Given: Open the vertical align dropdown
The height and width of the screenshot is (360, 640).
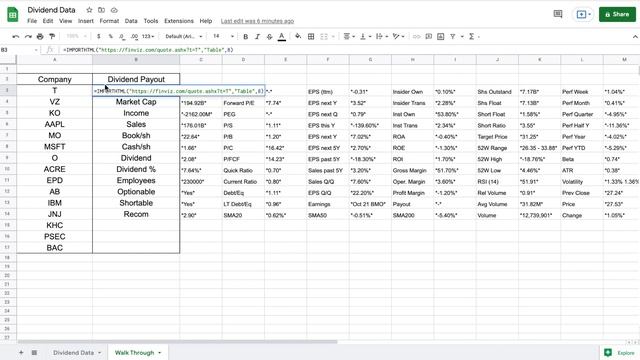Looking at the screenshot, I should tap(365, 37).
